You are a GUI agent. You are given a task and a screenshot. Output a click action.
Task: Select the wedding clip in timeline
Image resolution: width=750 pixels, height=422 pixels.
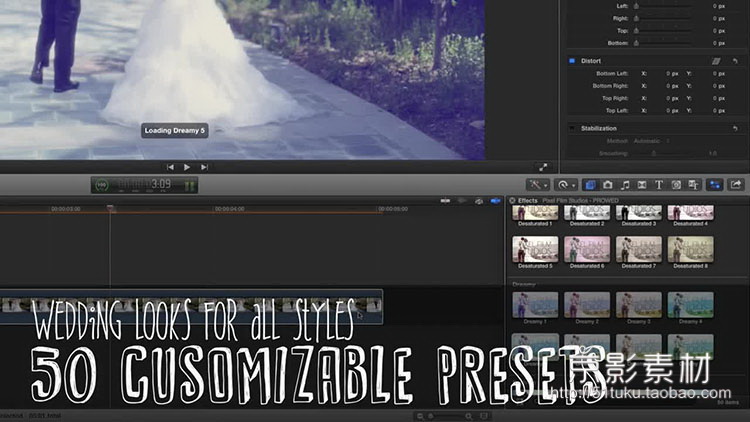click(x=191, y=306)
